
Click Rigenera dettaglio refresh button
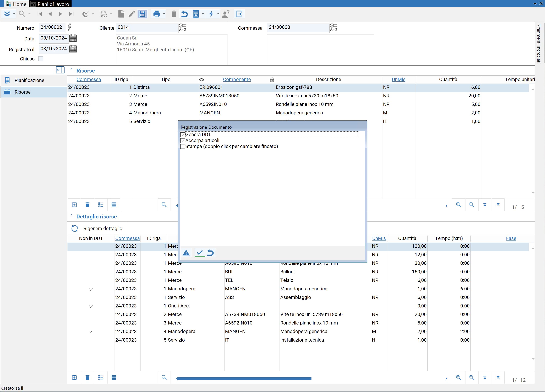(97, 228)
